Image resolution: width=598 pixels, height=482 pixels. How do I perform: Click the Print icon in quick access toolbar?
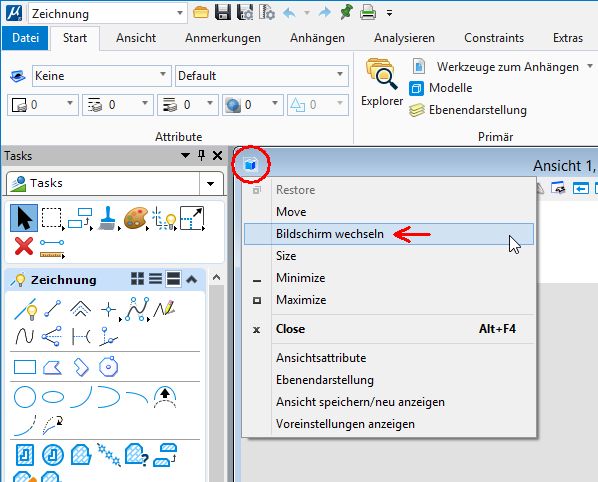[x=368, y=13]
